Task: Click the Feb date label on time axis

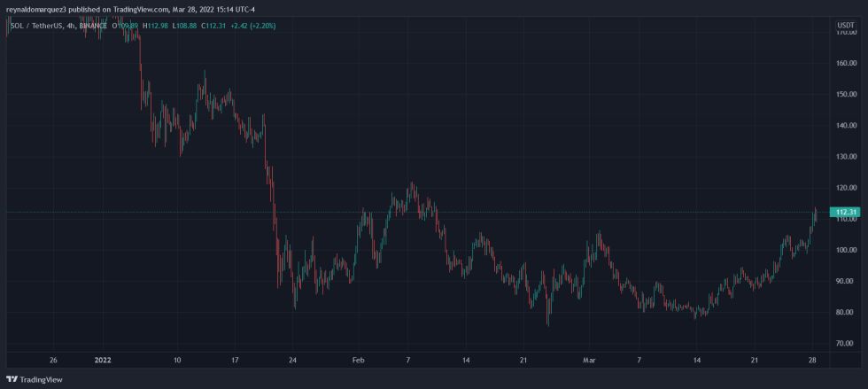Action: point(358,361)
